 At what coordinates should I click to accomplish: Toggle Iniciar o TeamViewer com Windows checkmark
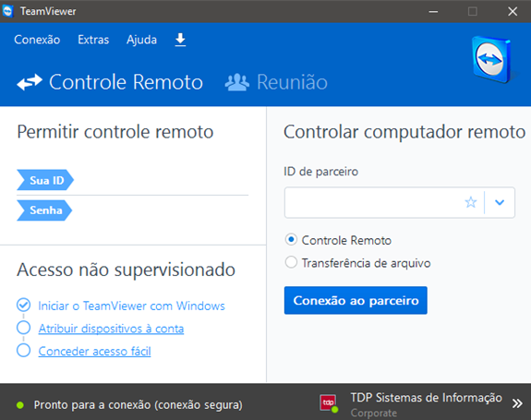click(23, 305)
